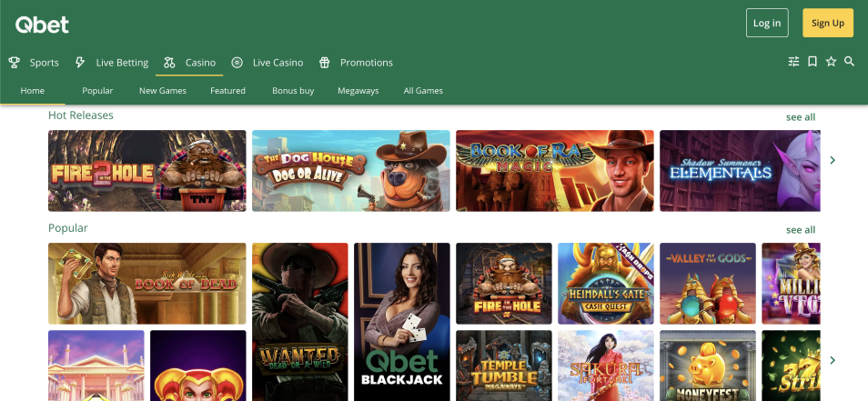Open Temple Tumble Megaways game
This screenshot has height=401, width=868.
point(504,366)
